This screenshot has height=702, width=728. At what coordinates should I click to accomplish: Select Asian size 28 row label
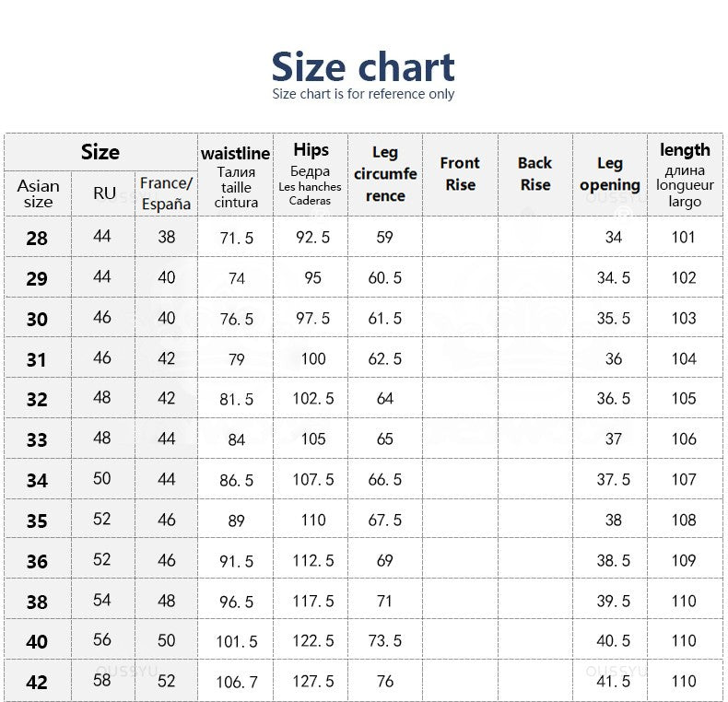click(37, 239)
